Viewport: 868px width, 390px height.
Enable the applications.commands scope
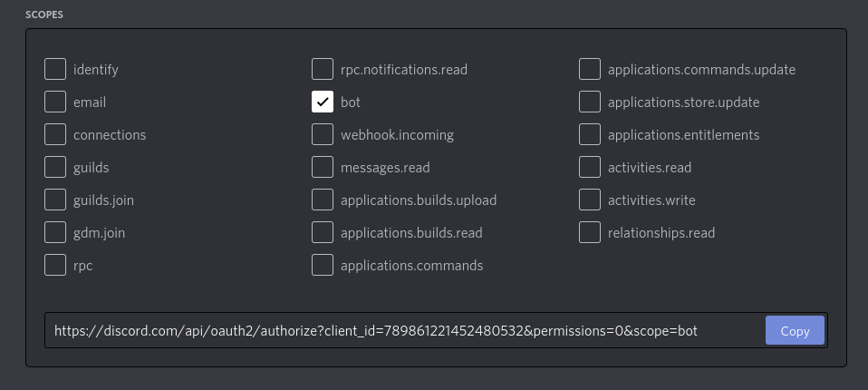(323, 266)
